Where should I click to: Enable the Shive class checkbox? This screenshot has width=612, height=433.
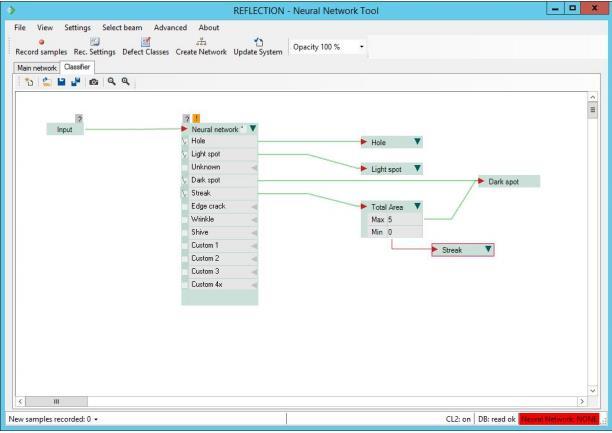[185, 233]
